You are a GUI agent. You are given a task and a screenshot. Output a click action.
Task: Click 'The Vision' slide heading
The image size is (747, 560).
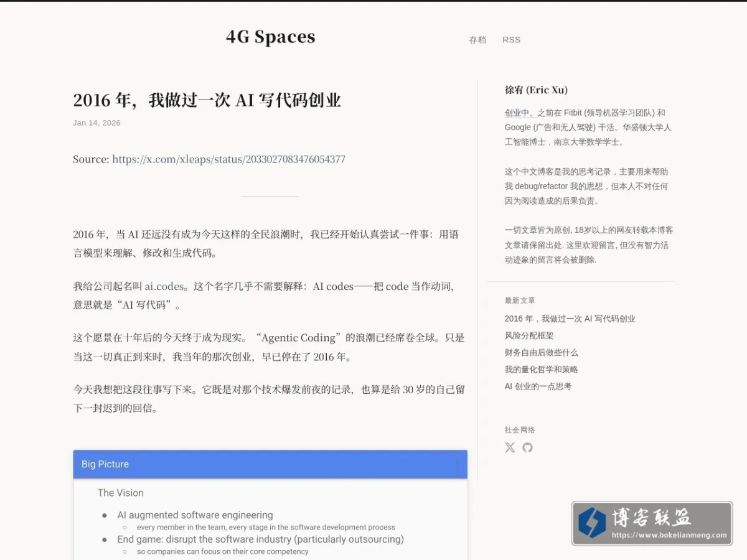tap(121, 493)
